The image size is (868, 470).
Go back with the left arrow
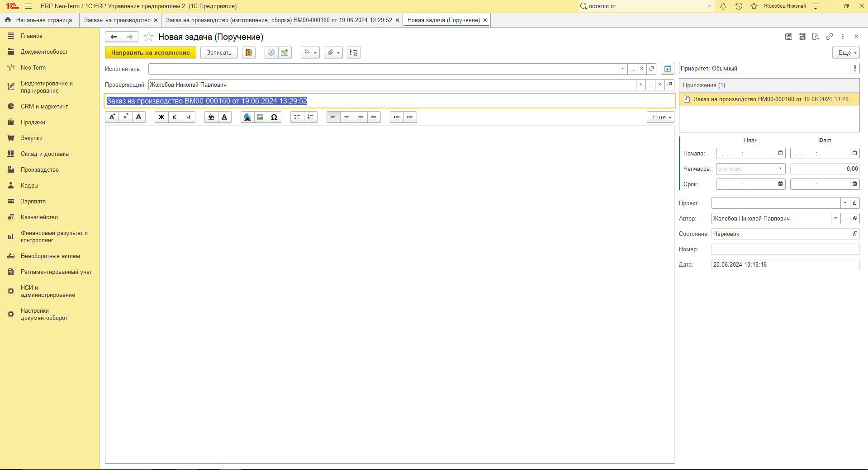[x=114, y=37]
